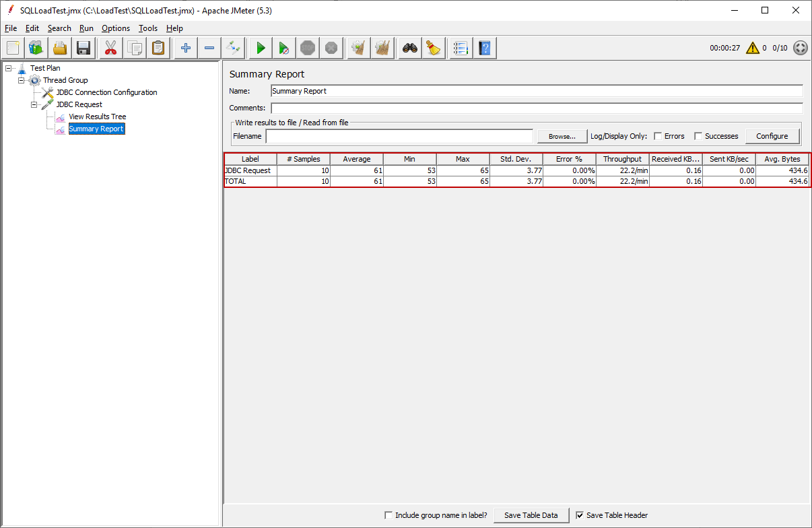The image size is (812, 528).
Task: Open Search using the binoculars icon
Action: point(409,48)
